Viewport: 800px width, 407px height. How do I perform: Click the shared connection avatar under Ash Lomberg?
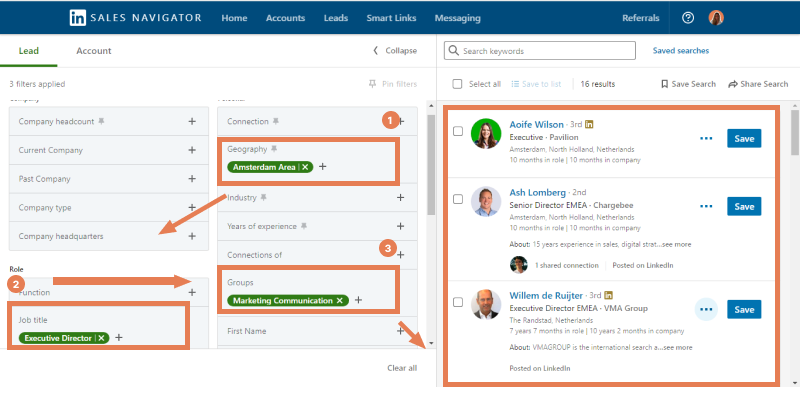518,265
